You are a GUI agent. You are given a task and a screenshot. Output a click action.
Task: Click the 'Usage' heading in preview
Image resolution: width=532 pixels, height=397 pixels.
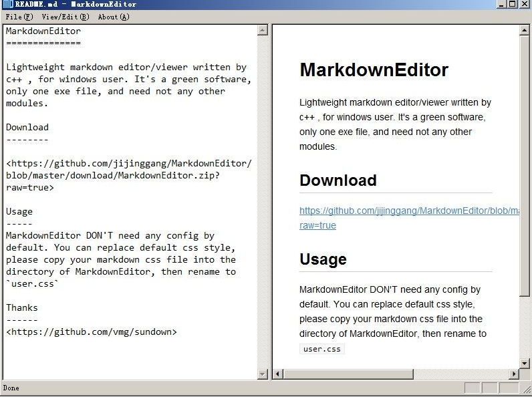coord(323,259)
